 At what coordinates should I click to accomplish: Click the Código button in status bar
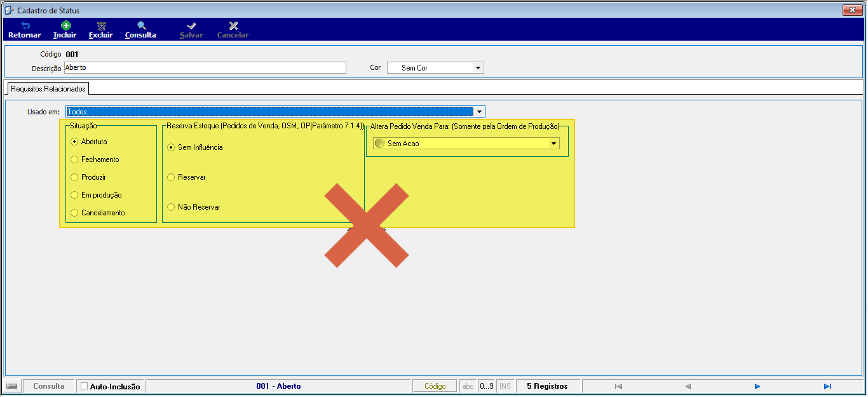point(435,386)
